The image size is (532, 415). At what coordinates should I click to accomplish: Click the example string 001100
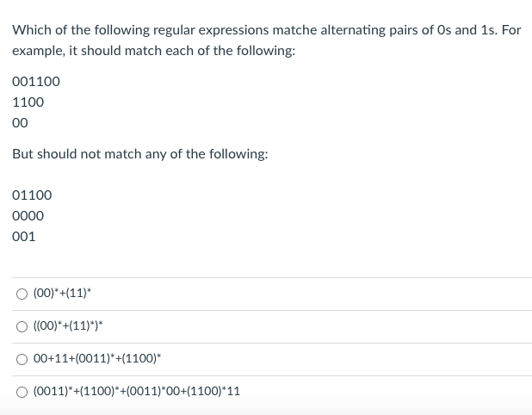pos(36,82)
